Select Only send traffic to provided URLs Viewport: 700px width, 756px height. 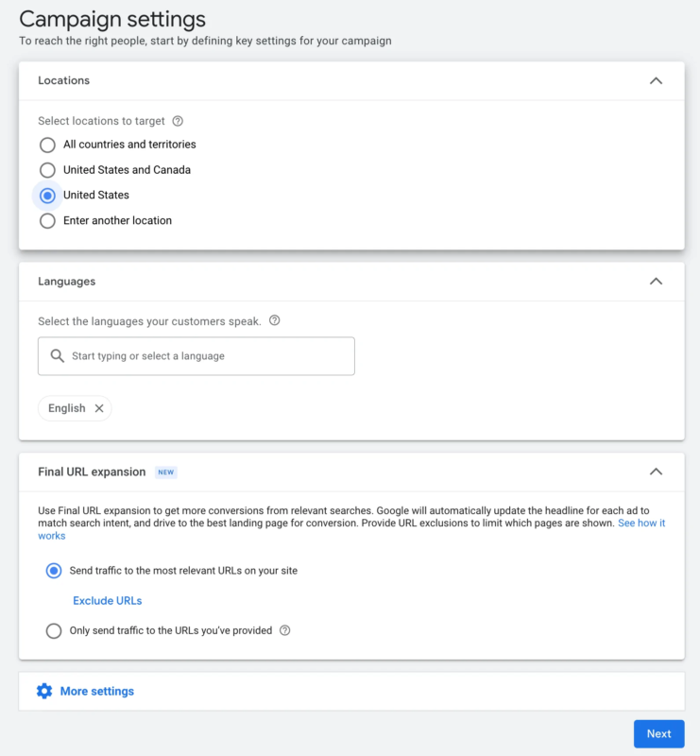[54, 630]
